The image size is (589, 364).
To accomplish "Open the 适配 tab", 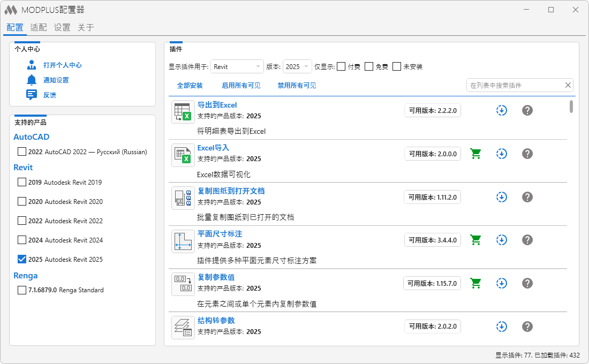I will click(x=39, y=27).
